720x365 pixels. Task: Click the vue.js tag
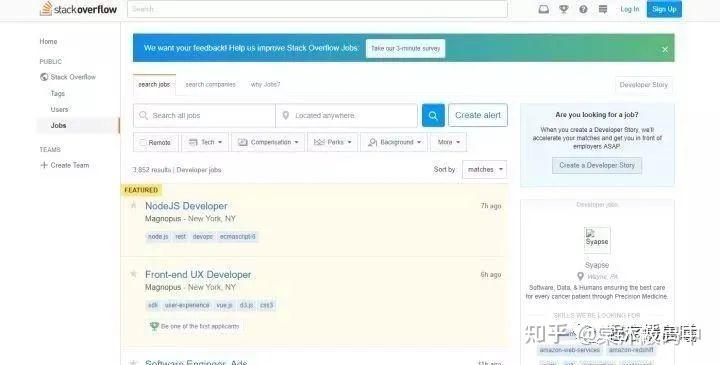pyautogui.click(x=225, y=305)
